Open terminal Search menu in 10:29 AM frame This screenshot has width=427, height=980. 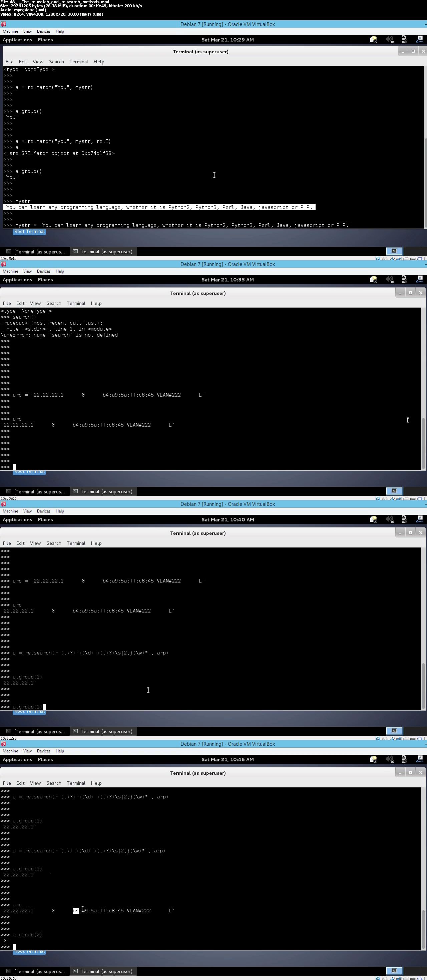pos(56,62)
